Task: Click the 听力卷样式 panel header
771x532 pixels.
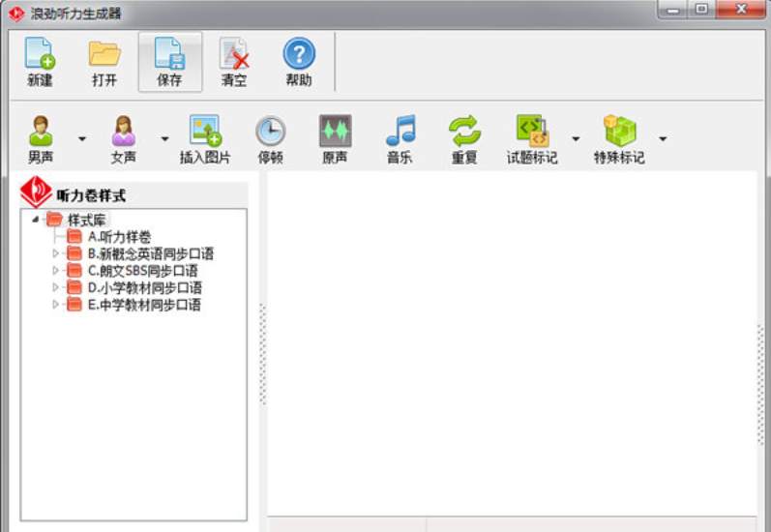Action: [133, 195]
